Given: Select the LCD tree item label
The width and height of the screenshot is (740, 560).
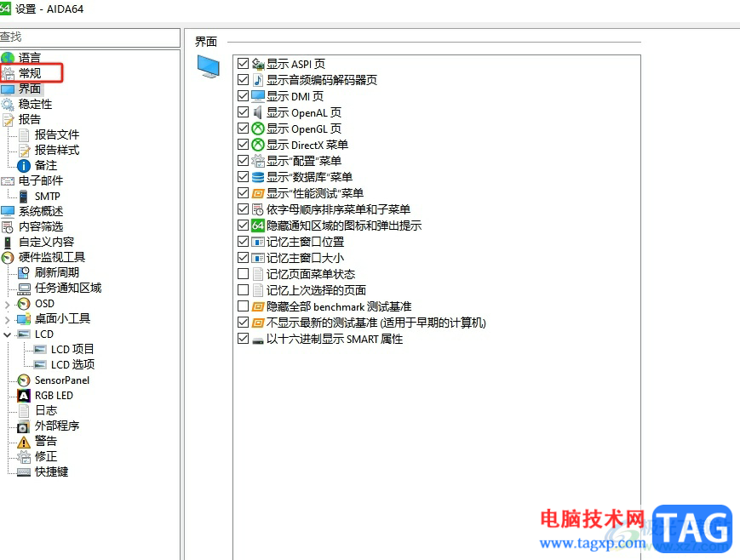Looking at the screenshot, I should point(44,334).
